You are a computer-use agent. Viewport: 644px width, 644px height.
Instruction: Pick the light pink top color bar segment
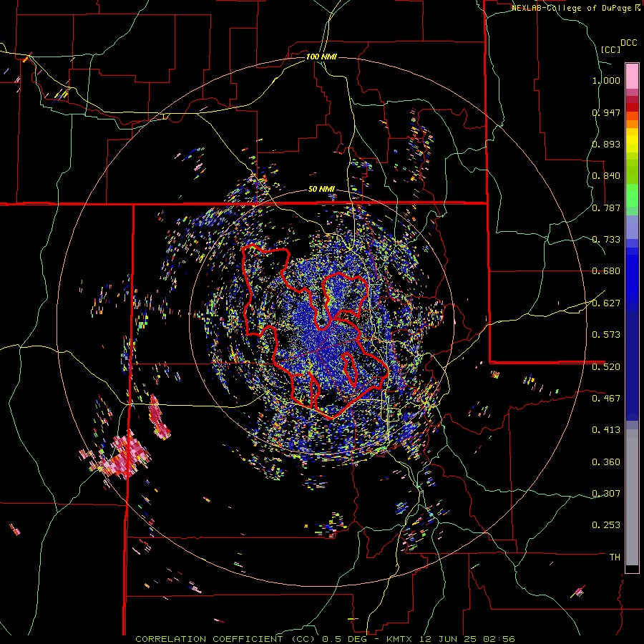click(632, 76)
